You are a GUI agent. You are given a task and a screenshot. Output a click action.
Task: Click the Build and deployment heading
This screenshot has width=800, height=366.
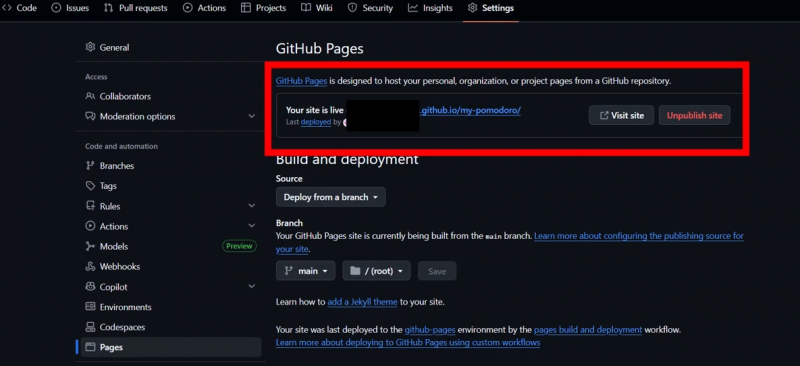coord(347,159)
